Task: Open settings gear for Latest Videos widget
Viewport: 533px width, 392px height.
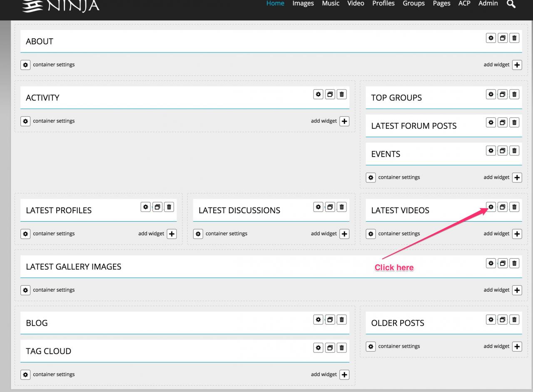Action: [x=491, y=207]
